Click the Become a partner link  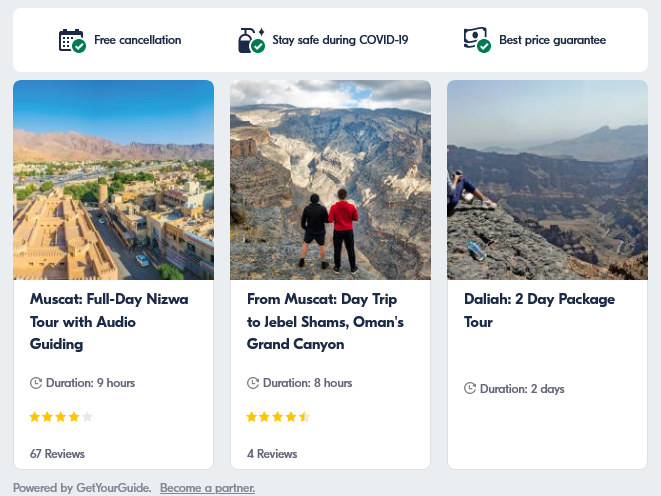(x=207, y=488)
